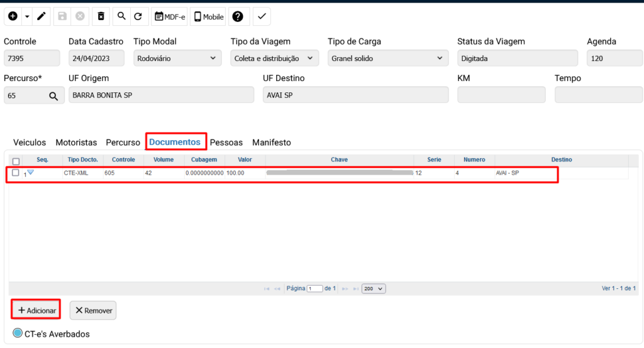Search Percurso with the lookup magnifier

click(53, 96)
